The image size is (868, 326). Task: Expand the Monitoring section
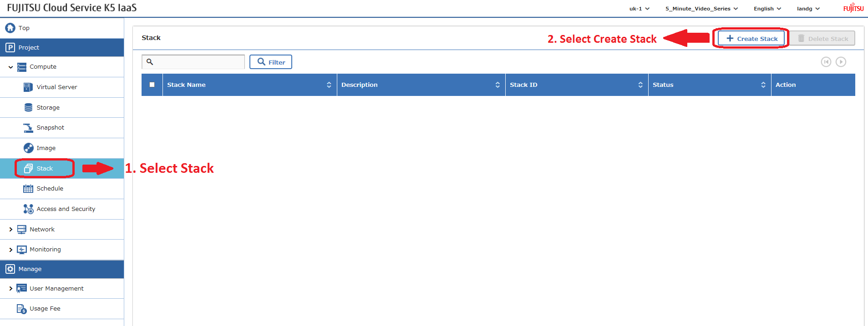[10, 250]
